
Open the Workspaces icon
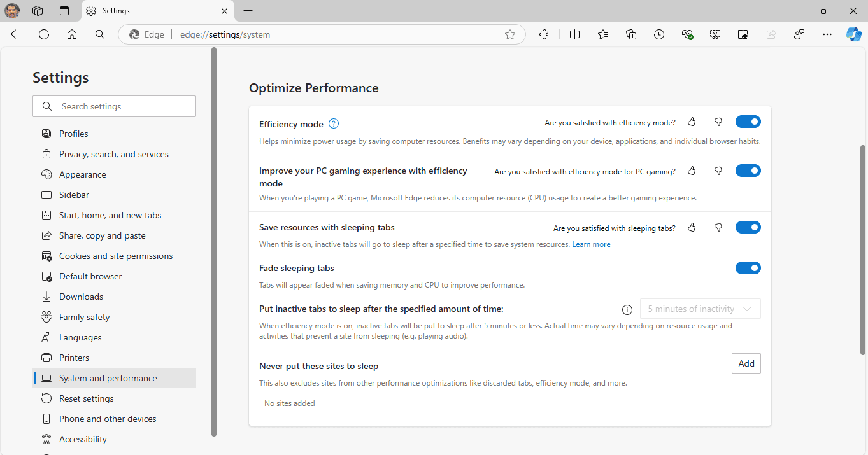(38, 11)
